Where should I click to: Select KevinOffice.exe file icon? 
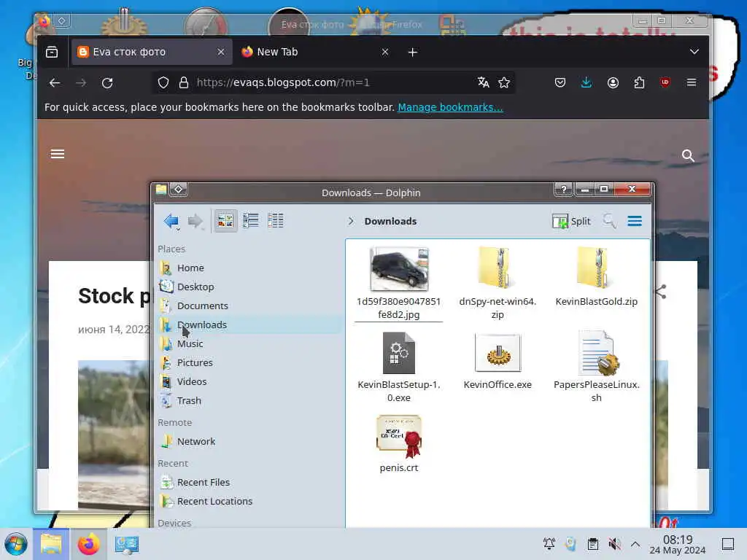tap(498, 353)
